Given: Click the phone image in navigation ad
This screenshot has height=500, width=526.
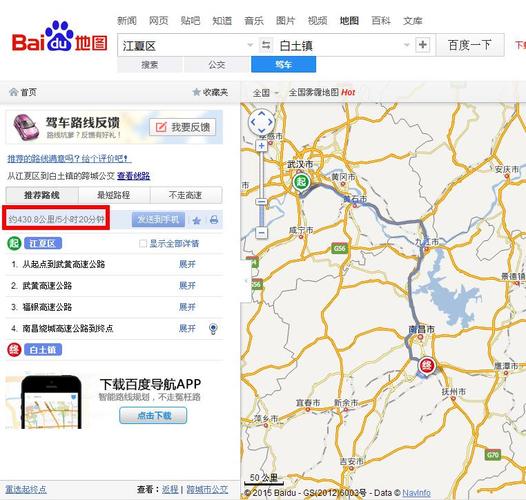Looking at the screenshot, I should (x=51, y=402).
